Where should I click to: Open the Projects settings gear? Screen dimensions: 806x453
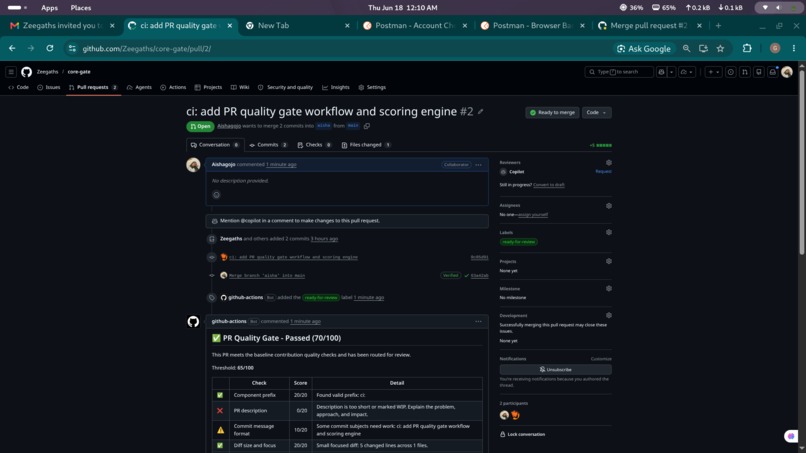[x=609, y=261]
